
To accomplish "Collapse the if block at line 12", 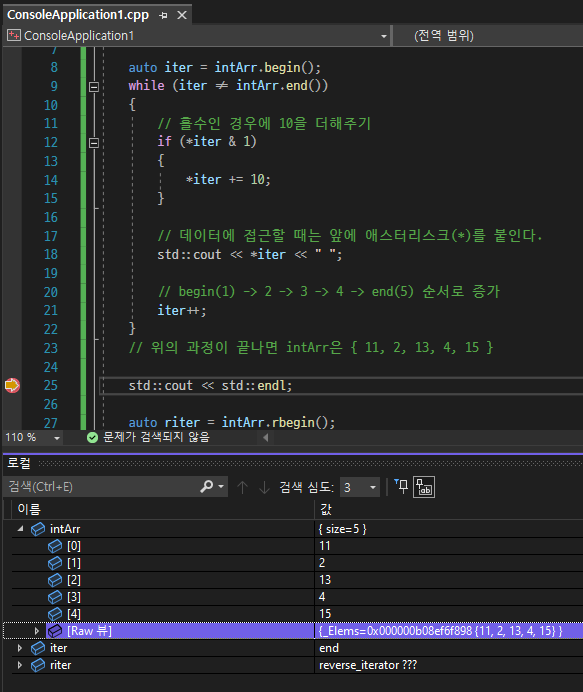I will 94,143.
